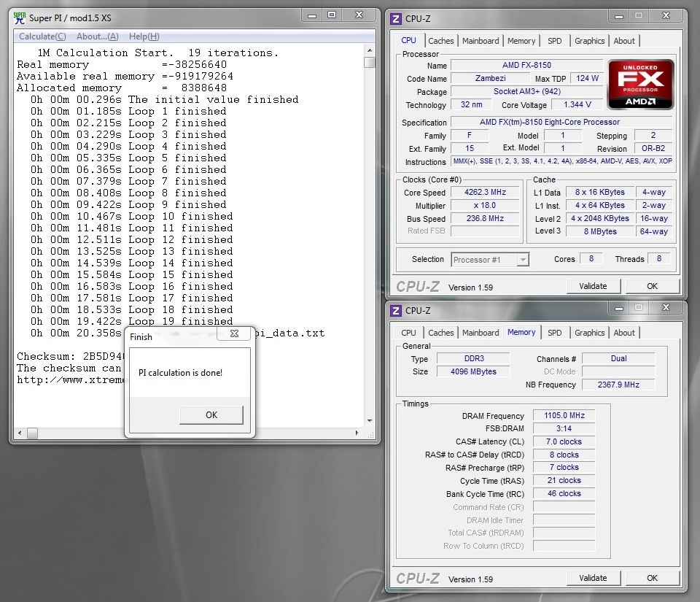
Task: Click the 'AMD FX(tm)-8150 Eight-Core Processor' specification
Action: tap(561, 122)
